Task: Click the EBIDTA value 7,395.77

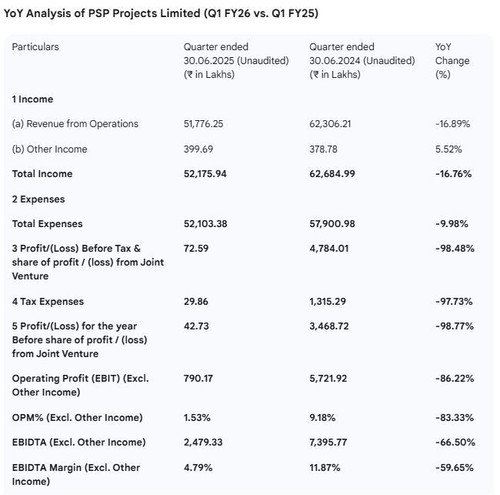Action: click(x=328, y=442)
